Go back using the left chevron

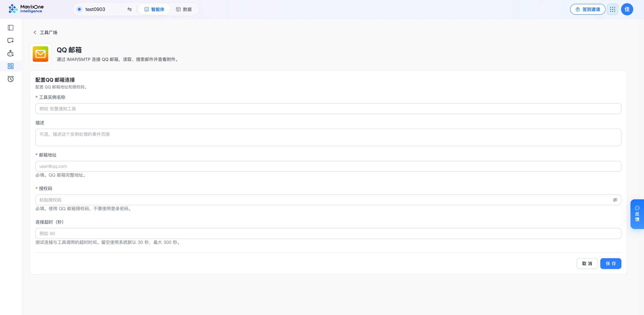(35, 33)
